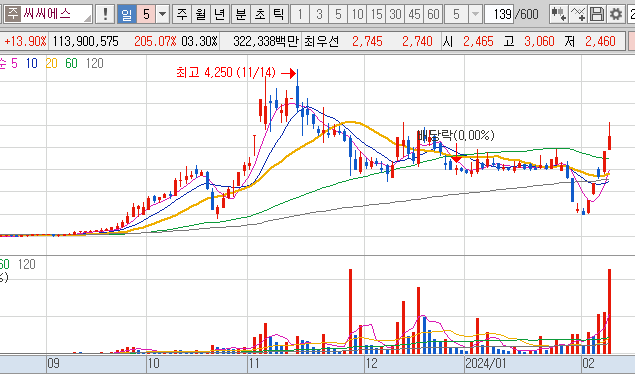Screen dimensions: 635x374
Task: Click the 최고 4,250 (11/14) high marker
Action: tap(226, 72)
